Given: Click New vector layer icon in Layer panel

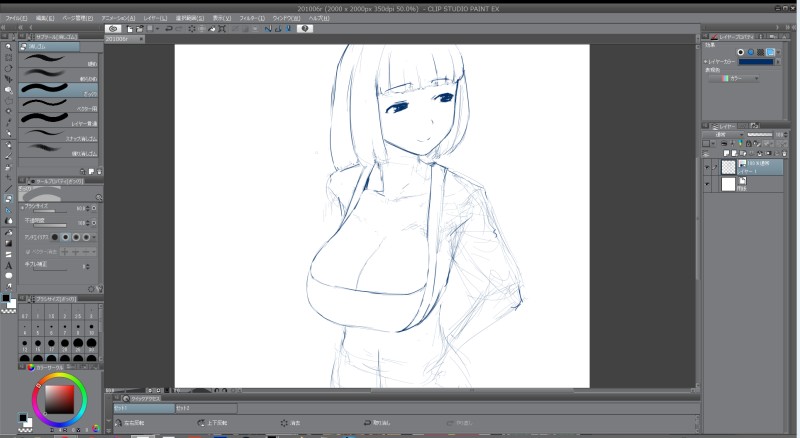Looking at the screenshot, I should [735, 153].
